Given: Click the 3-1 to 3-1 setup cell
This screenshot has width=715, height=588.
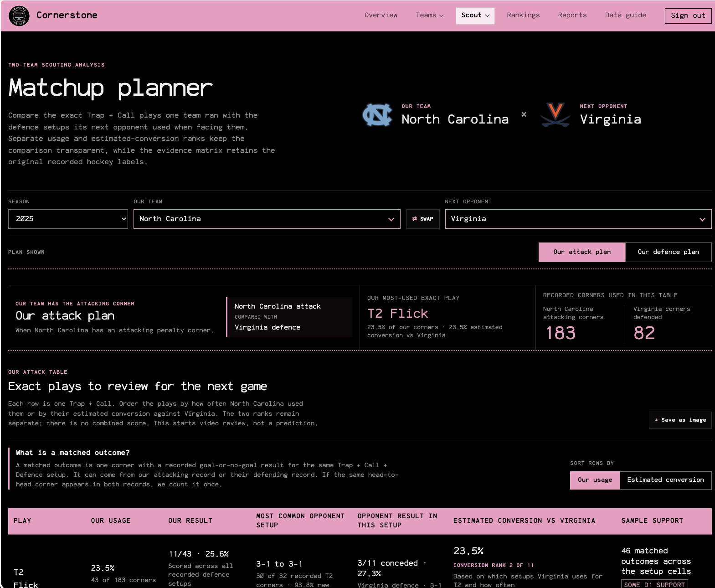Looking at the screenshot, I should (279, 564).
